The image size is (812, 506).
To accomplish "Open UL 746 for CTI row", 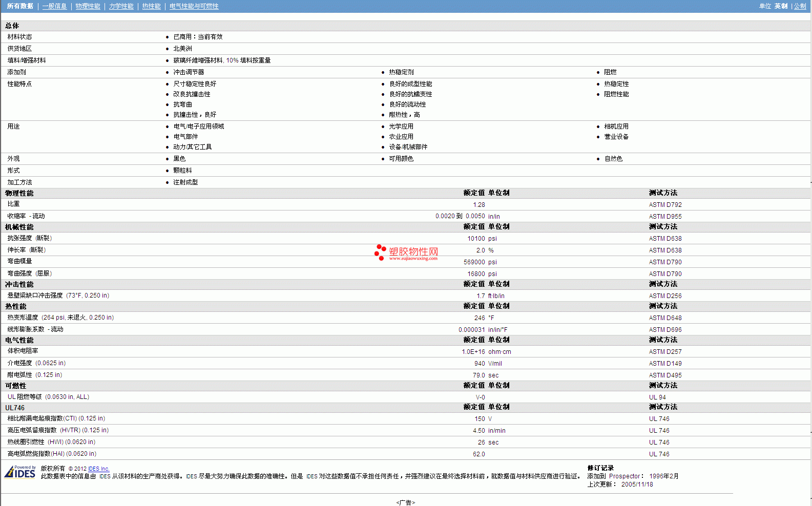I will (x=659, y=419).
